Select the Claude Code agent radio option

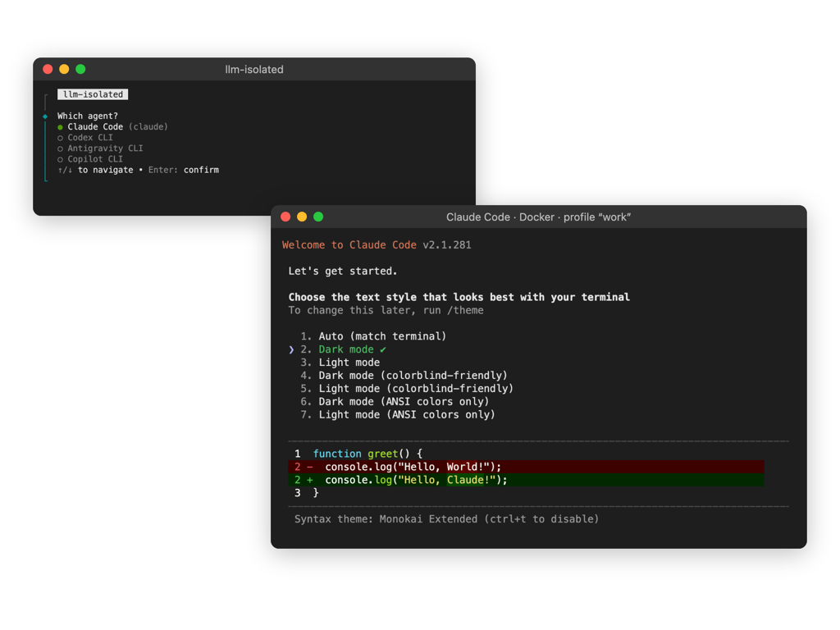point(112,127)
